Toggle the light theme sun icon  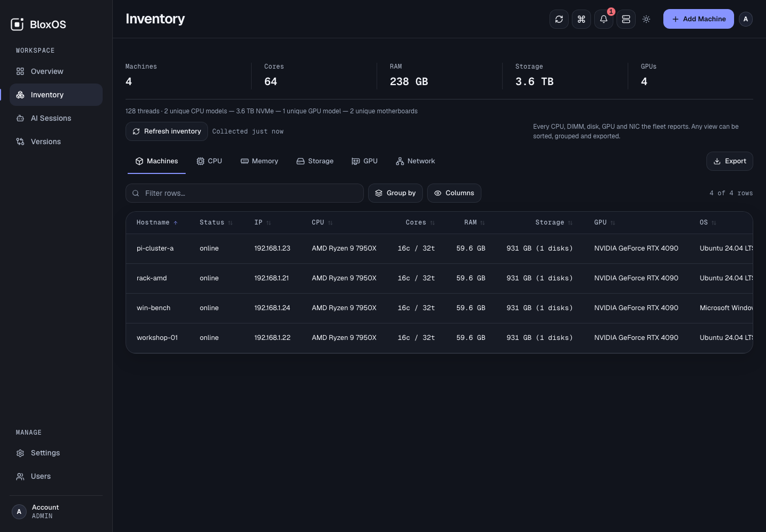646,19
